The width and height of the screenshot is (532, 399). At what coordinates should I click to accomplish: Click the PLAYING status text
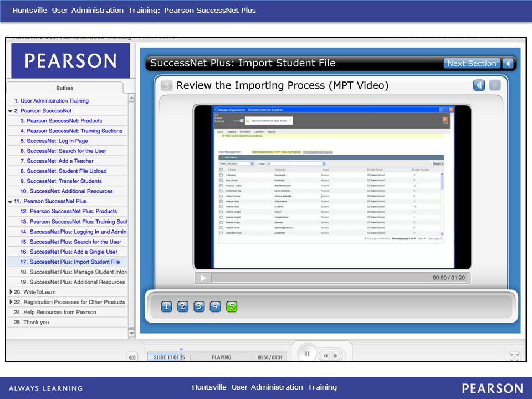pos(221,357)
